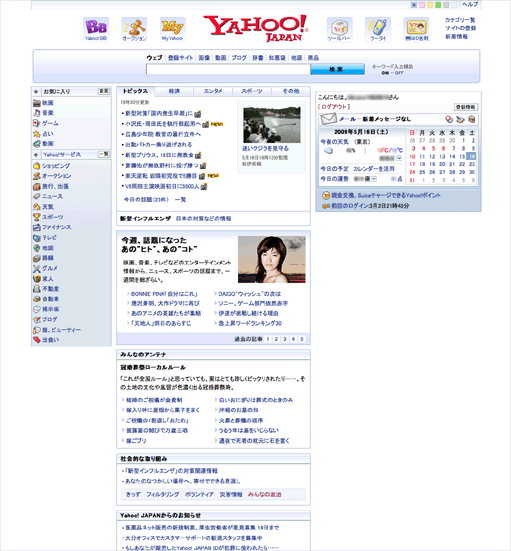Image resolution: width=511 pixels, height=551 pixels.
Task: Open the カテゴリ一覧 link
Action: 460,20
